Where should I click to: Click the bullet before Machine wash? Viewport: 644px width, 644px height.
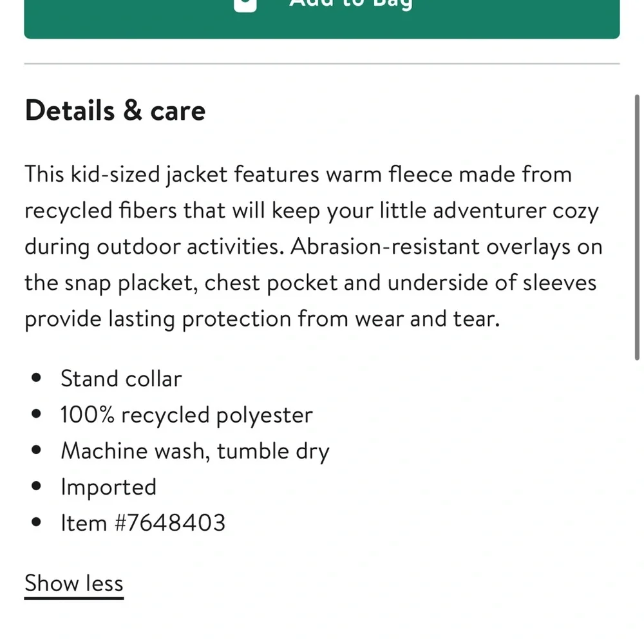pyautogui.click(x=36, y=450)
